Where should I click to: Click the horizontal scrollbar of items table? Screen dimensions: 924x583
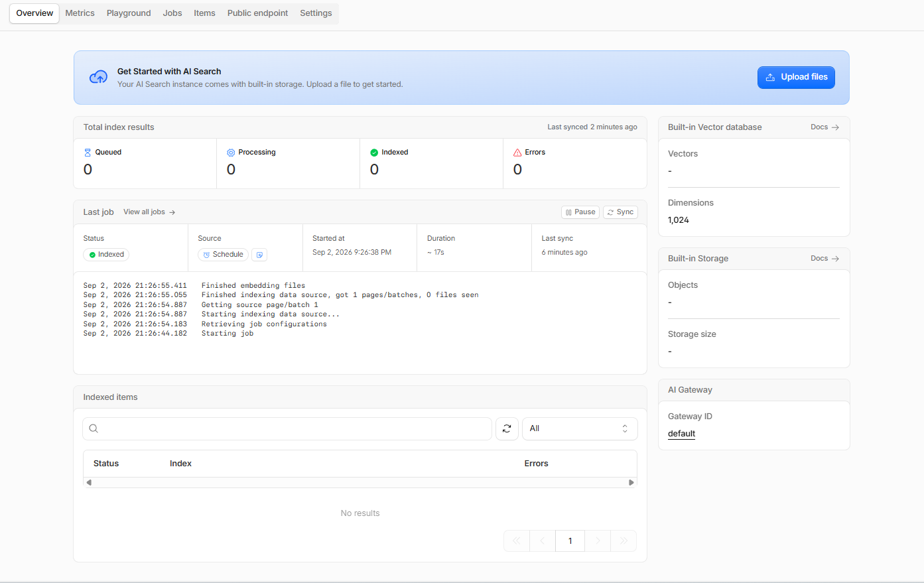[360, 483]
